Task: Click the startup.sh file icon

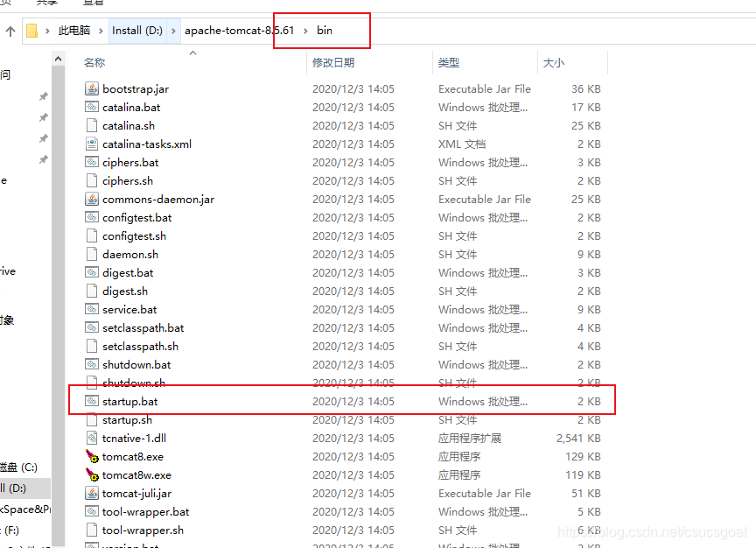Action: [92, 419]
